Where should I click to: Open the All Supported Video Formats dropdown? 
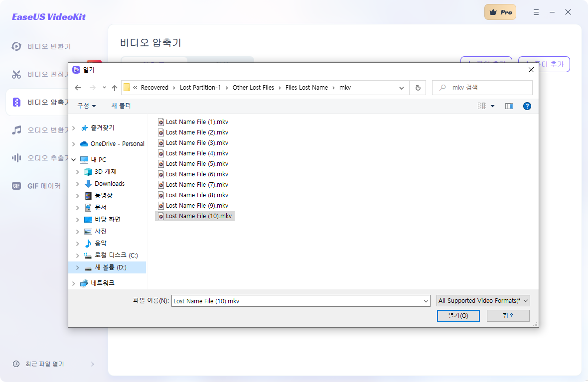482,300
